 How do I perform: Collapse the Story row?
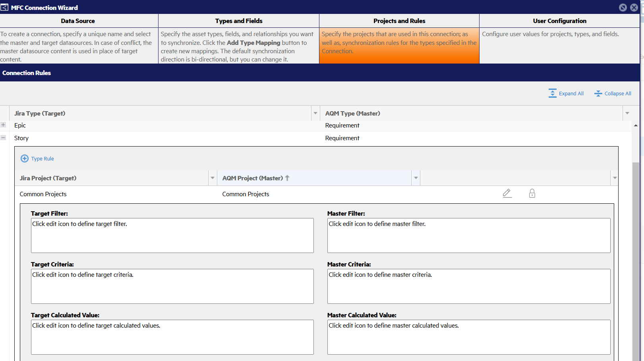point(4,137)
